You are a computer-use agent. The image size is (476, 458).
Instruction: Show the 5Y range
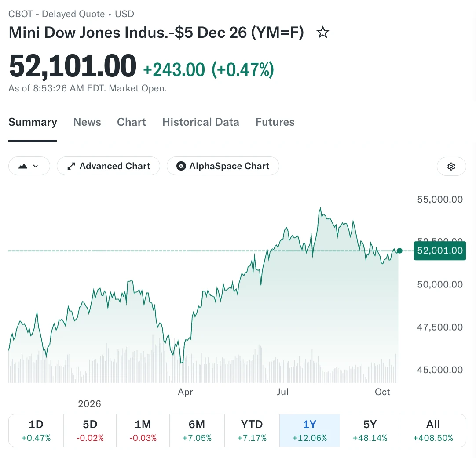point(370,430)
